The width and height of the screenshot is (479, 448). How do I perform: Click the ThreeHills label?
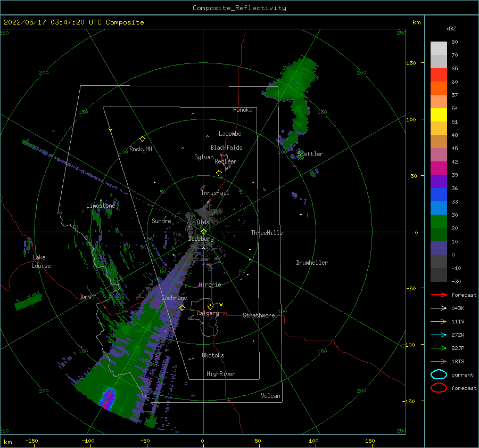(267, 233)
